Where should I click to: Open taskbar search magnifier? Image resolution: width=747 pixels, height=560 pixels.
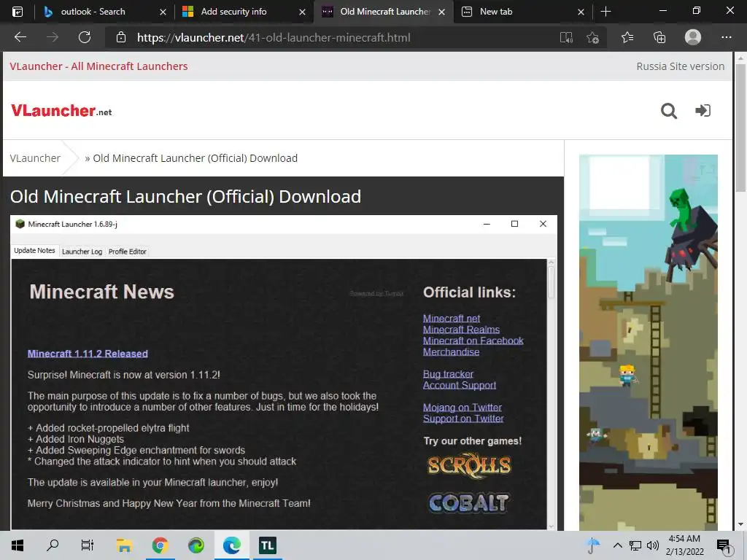coord(53,545)
